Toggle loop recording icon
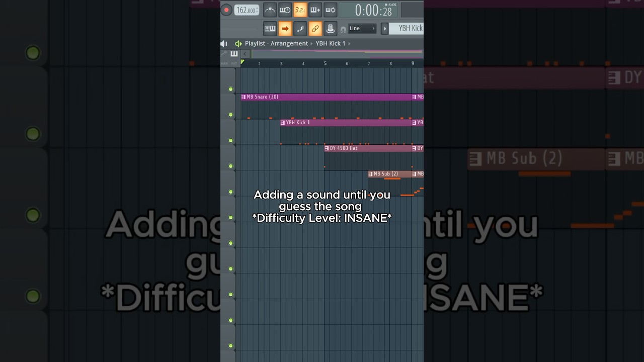The height and width of the screenshot is (362, 644). (330, 10)
